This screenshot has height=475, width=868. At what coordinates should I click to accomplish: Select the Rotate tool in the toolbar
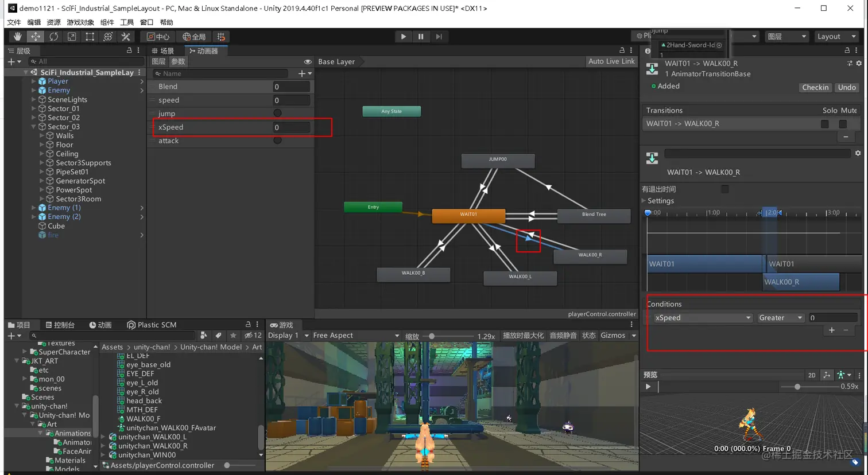[53, 37]
